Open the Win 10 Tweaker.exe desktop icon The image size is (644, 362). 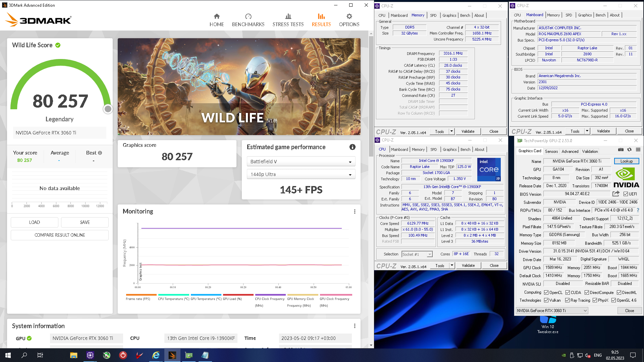click(x=548, y=324)
